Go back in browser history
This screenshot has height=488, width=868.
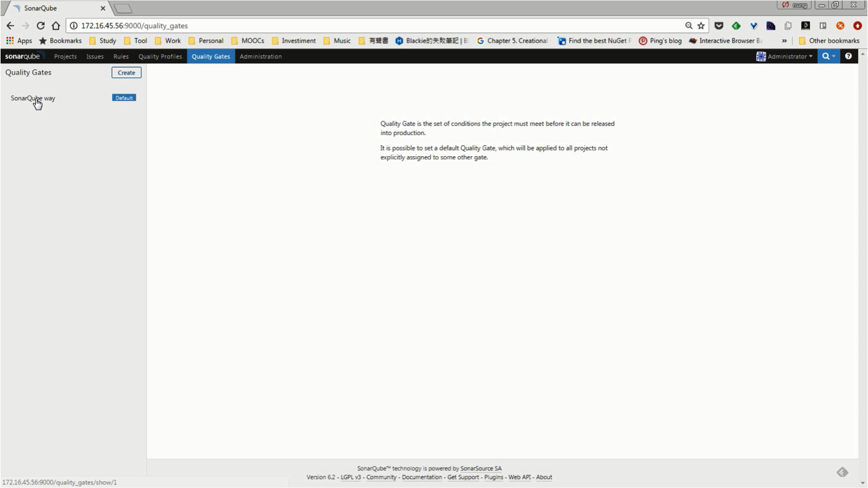10,26
